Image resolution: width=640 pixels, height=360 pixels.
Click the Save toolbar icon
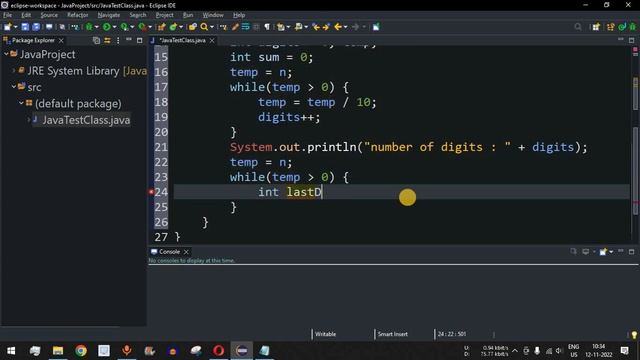pos(25,27)
